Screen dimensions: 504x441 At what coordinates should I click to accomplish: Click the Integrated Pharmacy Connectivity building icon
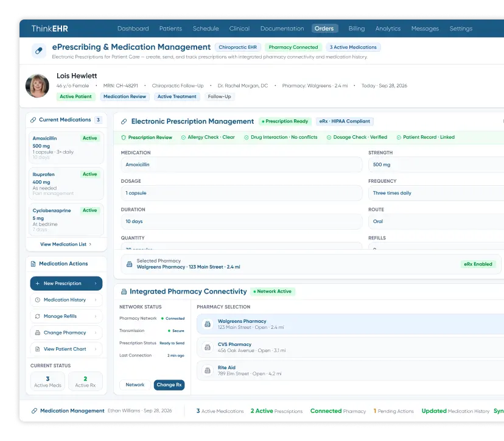[x=124, y=292]
